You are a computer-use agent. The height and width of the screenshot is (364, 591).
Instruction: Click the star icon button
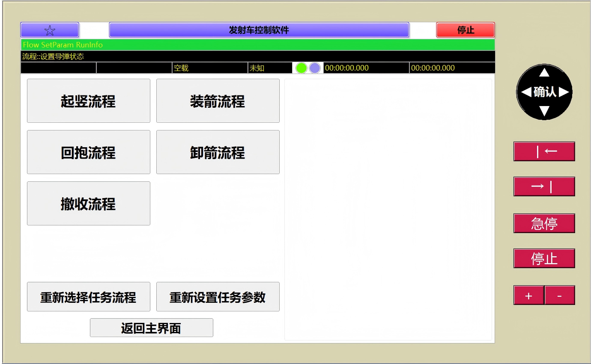coord(50,30)
